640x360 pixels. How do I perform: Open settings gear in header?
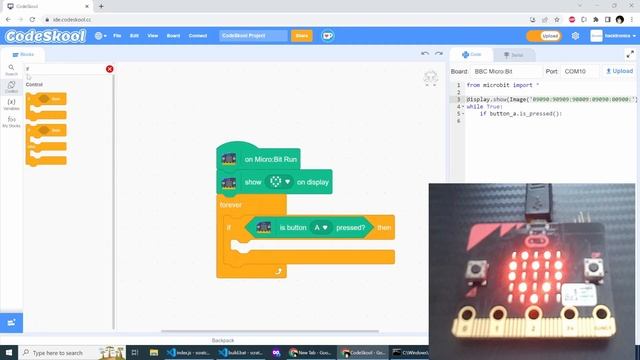(x=575, y=36)
